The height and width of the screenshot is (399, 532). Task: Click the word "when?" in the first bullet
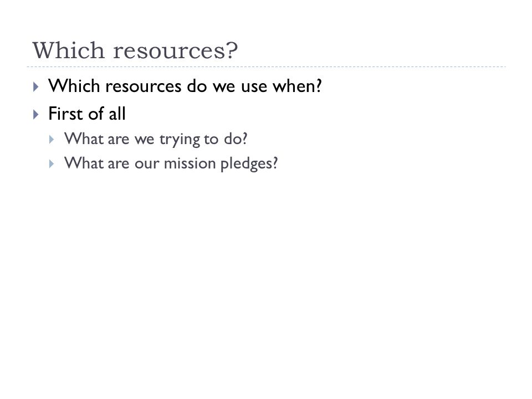pos(298,86)
